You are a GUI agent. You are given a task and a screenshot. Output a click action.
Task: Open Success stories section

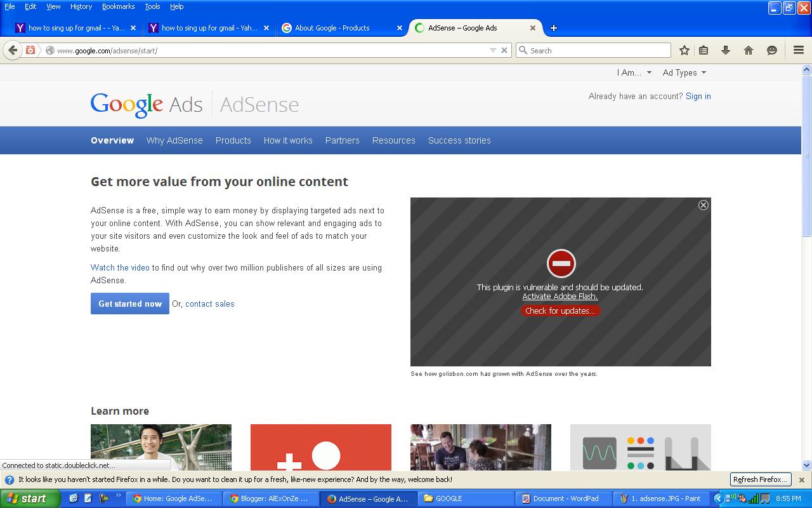click(459, 140)
